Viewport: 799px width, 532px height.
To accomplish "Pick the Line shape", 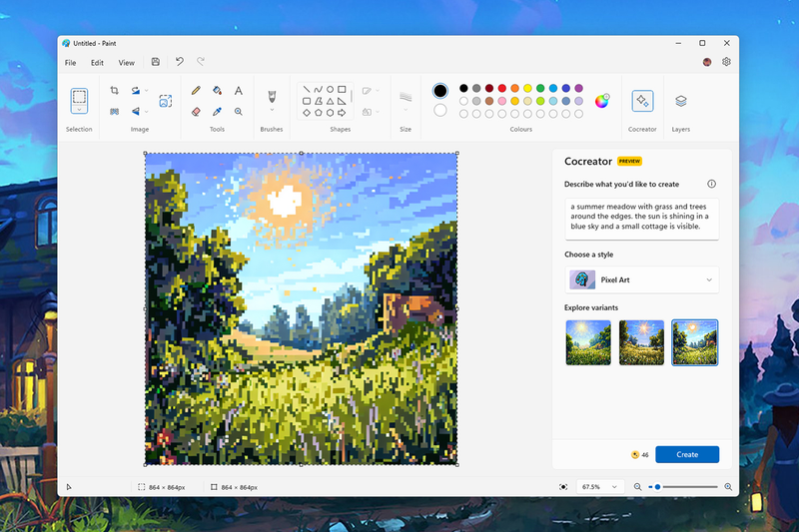I will (x=307, y=89).
